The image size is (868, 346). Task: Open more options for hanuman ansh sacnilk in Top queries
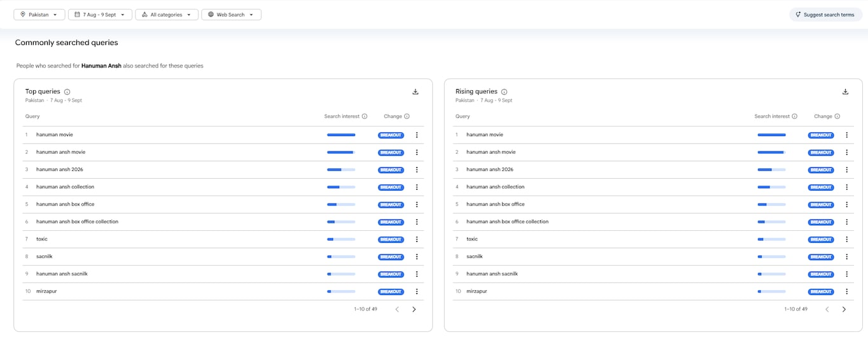417,274
